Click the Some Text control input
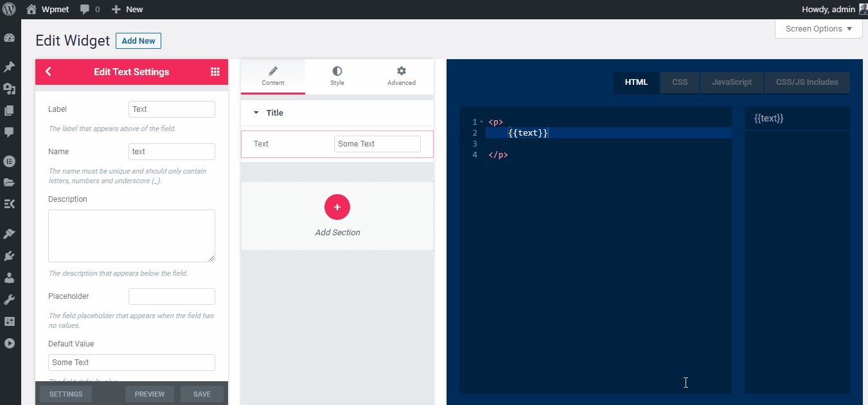 [377, 144]
